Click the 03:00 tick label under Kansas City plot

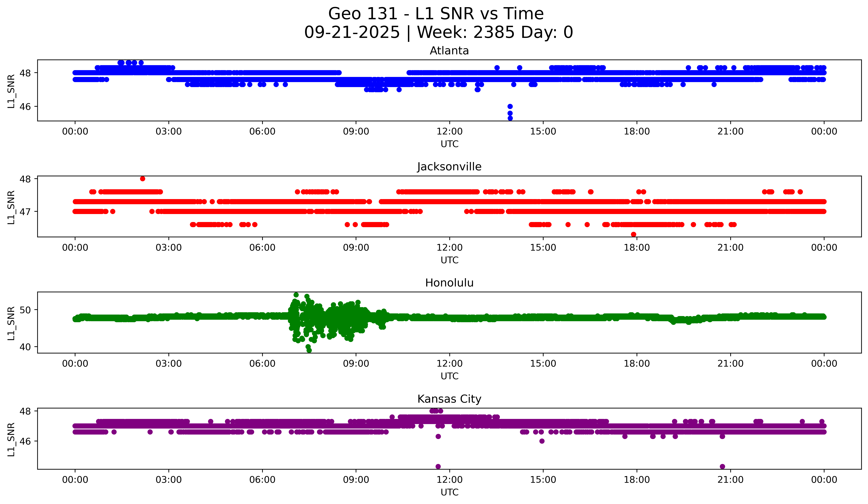click(x=168, y=480)
